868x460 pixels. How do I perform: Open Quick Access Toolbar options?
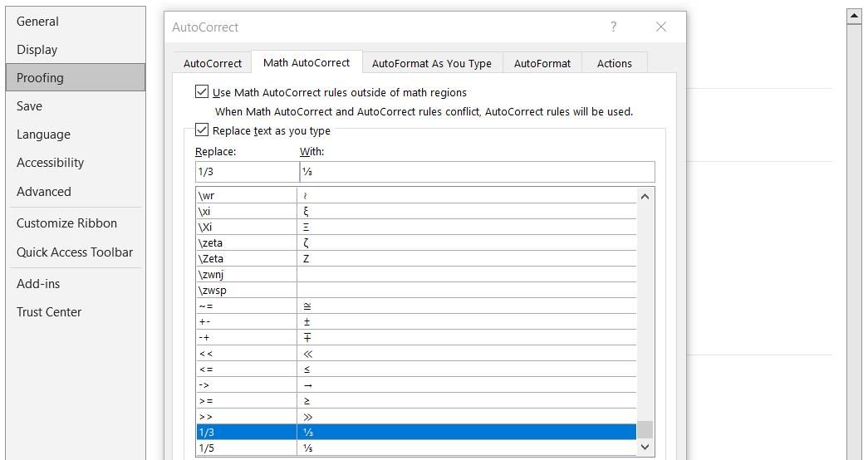[76, 252]
